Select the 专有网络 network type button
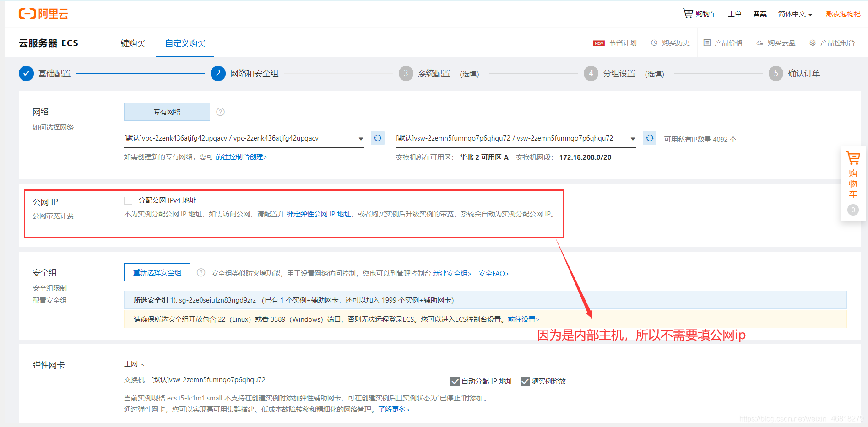This screenshot has height=427, width=868. coord(167,112)
